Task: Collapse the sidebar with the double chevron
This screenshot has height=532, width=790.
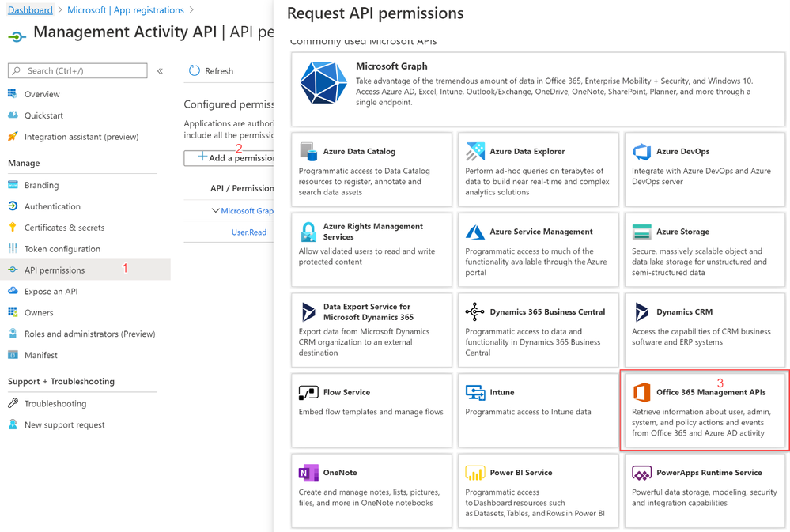Action: point(161,71)
